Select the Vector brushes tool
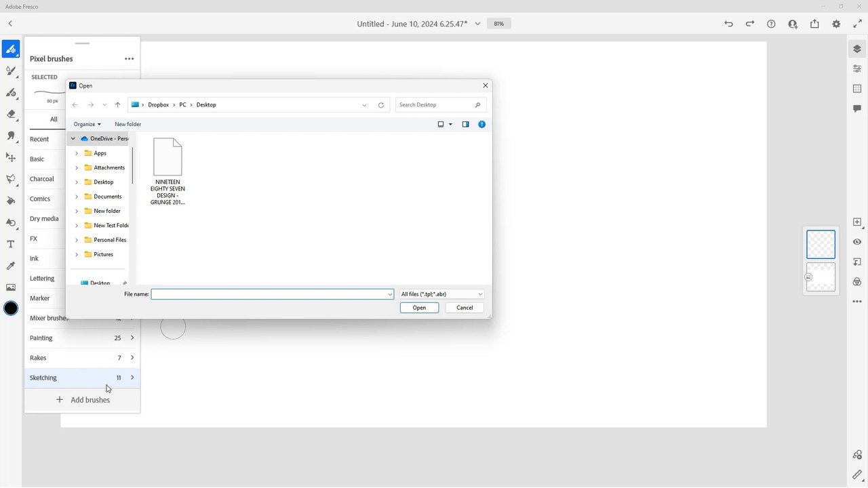 (x=11, y=92)
